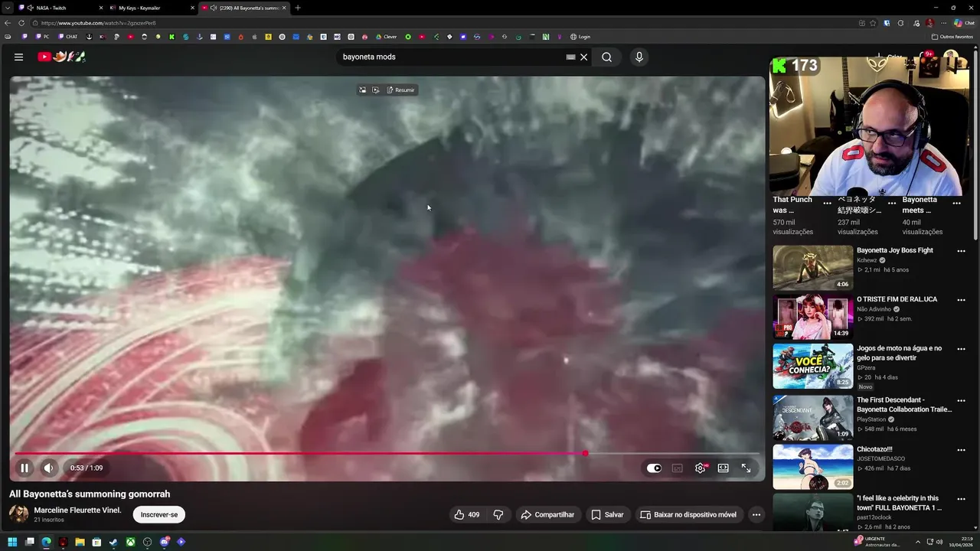Run search with the magnifier button
Screen dimensions: 980x551
(x=606, y=57)
